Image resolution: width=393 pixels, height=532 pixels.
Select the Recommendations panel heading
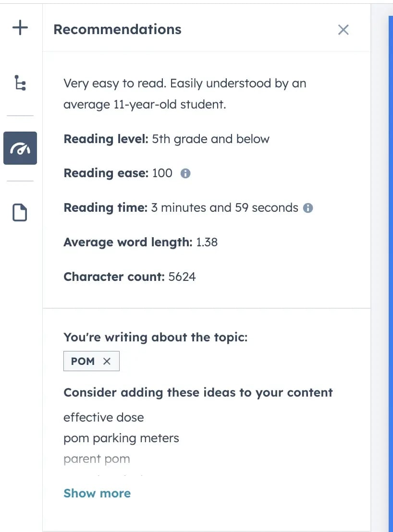click(x=117, y=29)
